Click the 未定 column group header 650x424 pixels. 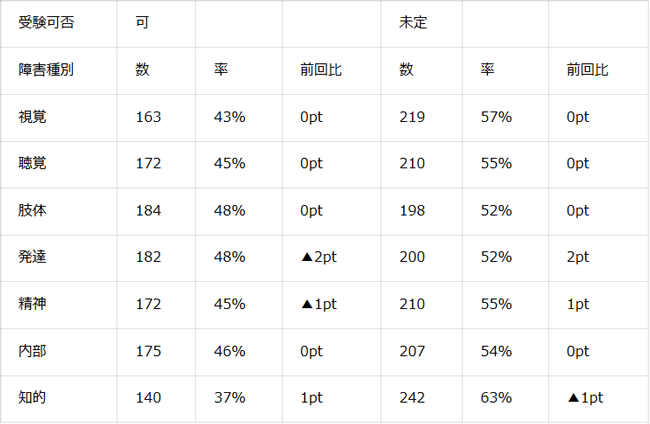click(413, 22)
